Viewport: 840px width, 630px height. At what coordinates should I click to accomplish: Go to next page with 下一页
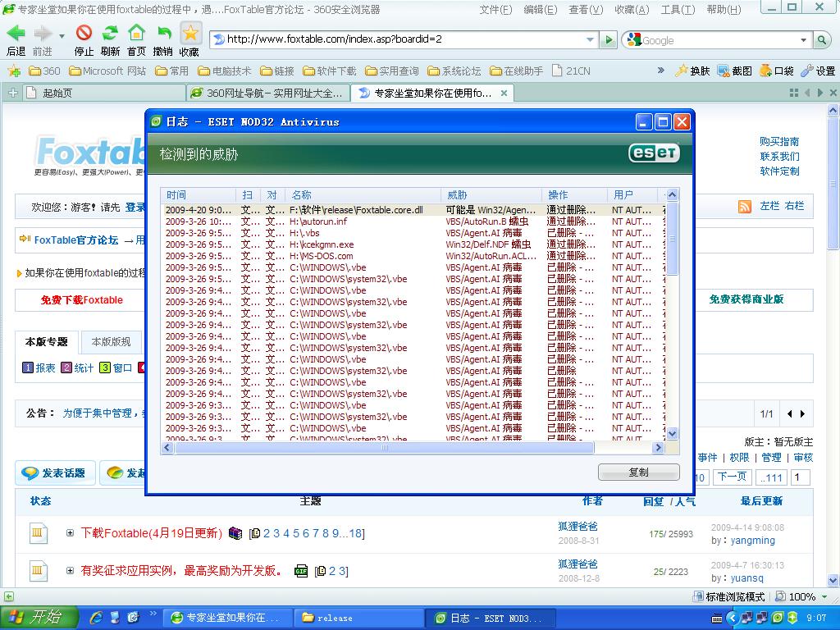click(732, 477)
